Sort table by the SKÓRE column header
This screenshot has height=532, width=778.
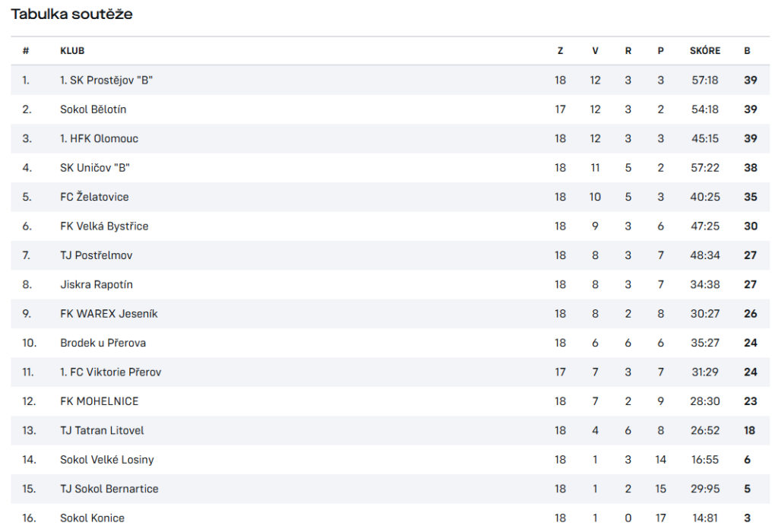click(704, 51)
